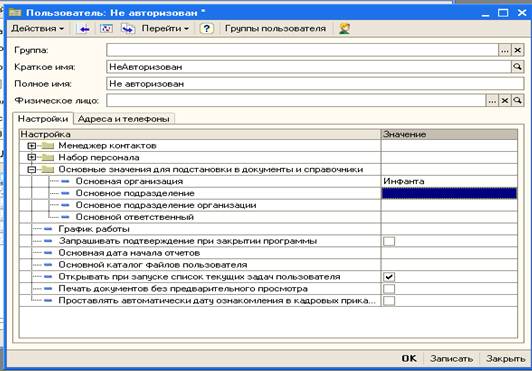The width and height of the screenshot is (532, 371).
Task: Uncheck Открывать при запуске список текущих задач
Action: [389, 277]
